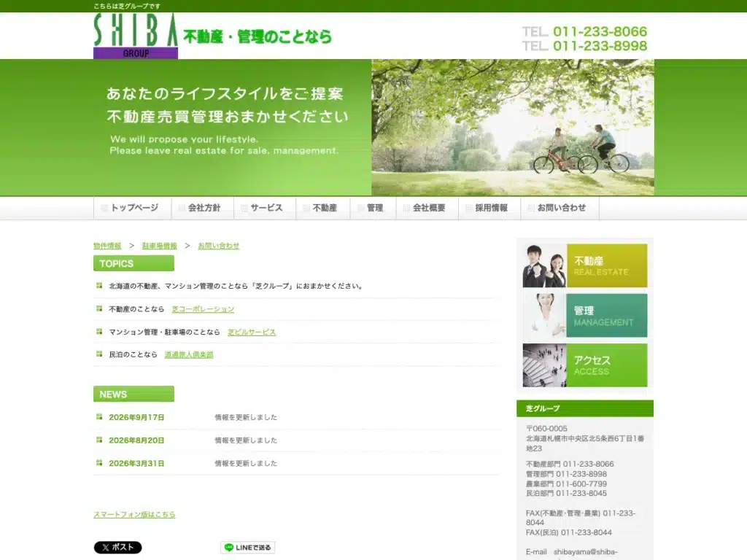Image resolution: width=747 pixels, height=560 pixels.
Task: Click the 〒060-0005 postal code text
Action: coord(546,429)
